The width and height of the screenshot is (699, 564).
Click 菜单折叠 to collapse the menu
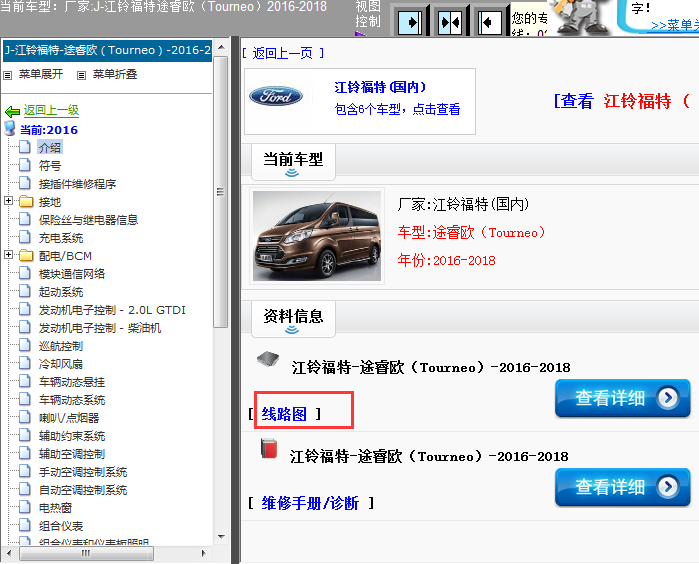pos(115,74)
